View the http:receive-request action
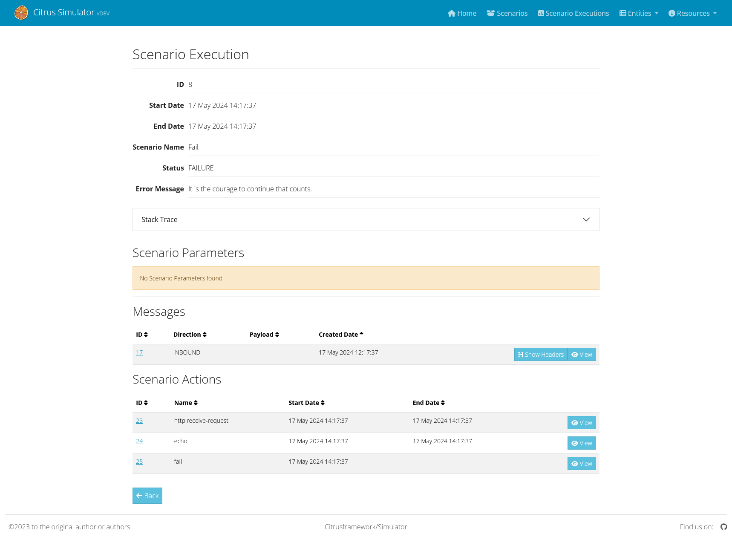732x560 pixels. click(582, 423)
